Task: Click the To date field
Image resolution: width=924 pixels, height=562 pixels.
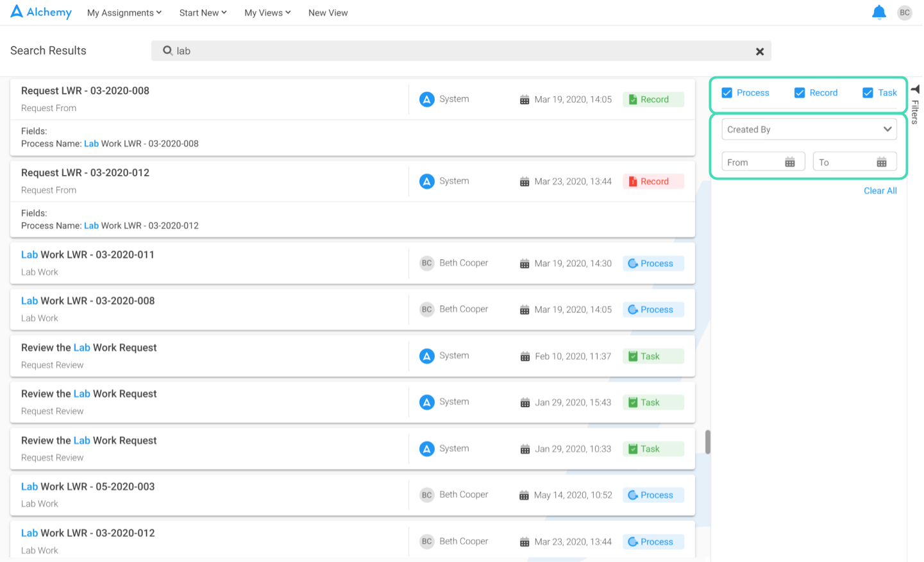Action: [x=855, y=162]
